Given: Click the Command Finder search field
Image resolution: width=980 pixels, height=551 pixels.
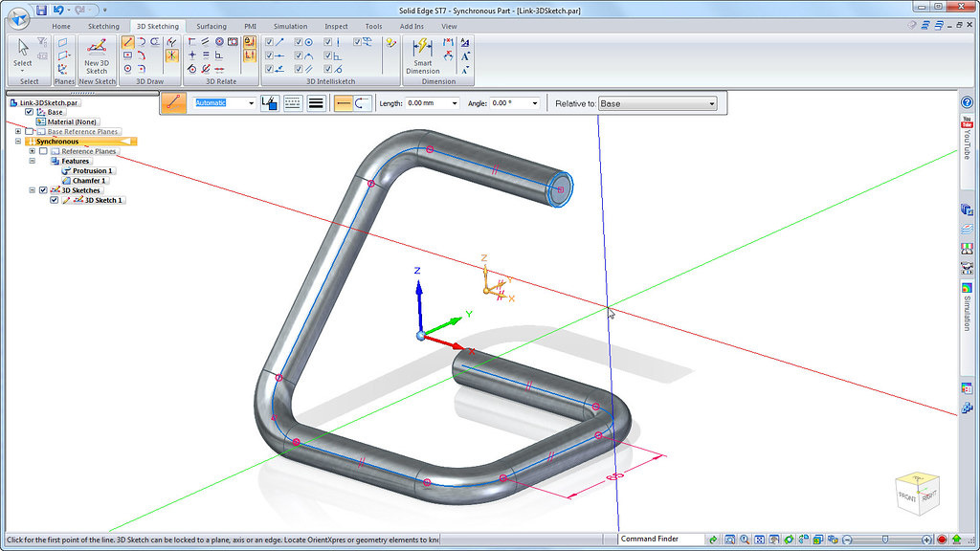Looking at the screenshot, I should click(x=661, y=540).
